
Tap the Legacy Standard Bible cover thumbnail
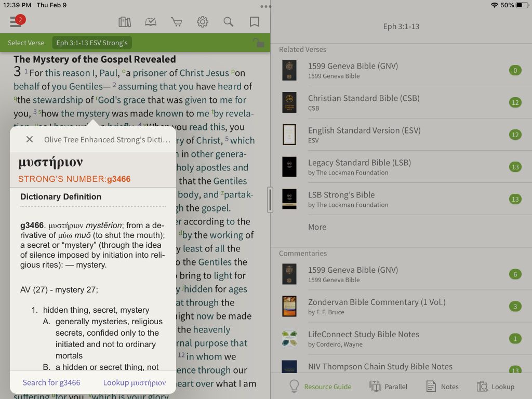tap(289, 167)
